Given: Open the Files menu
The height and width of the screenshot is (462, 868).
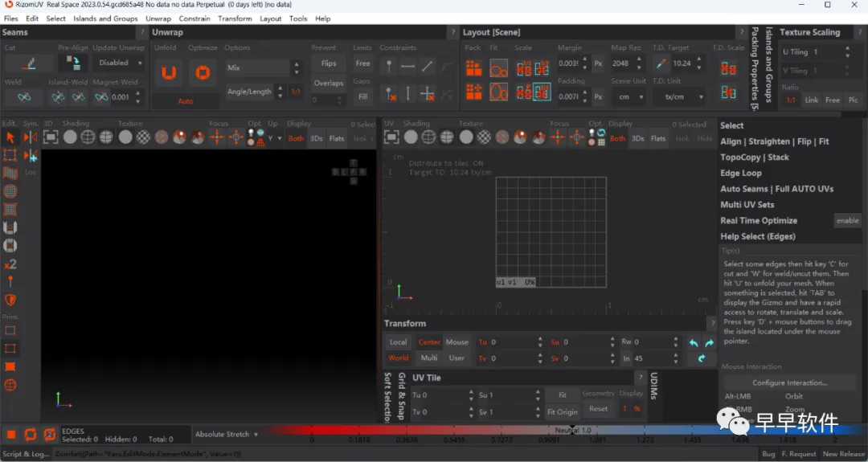Looking at the screenshot, I should (x=11, y=18).
